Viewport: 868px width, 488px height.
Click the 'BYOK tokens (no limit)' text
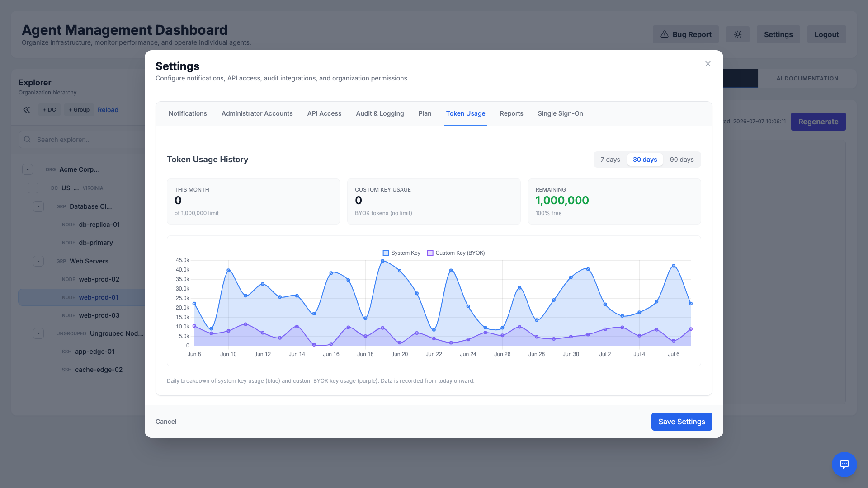tap(383, 213)
